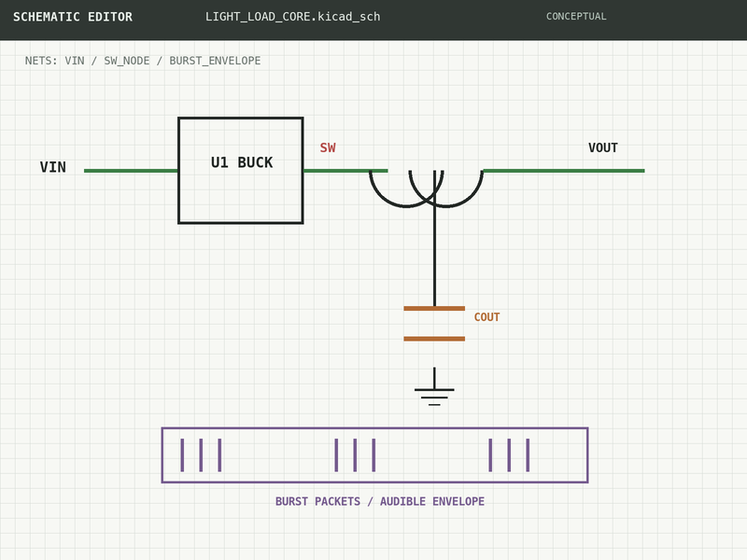747x560 pixels.
Task: Click the LIGHT_LOAD_CORE.kicad_sch file name
Action: [293, 17]
